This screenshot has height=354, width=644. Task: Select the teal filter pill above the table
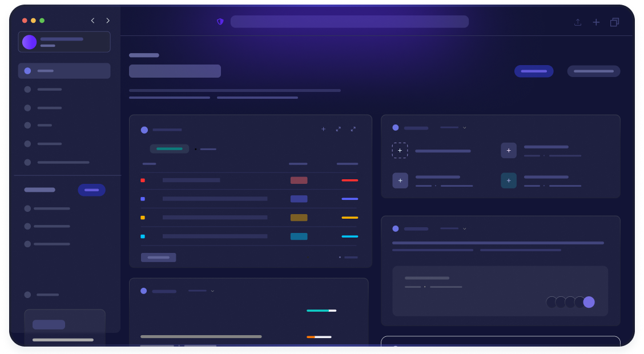click(169, 149)
